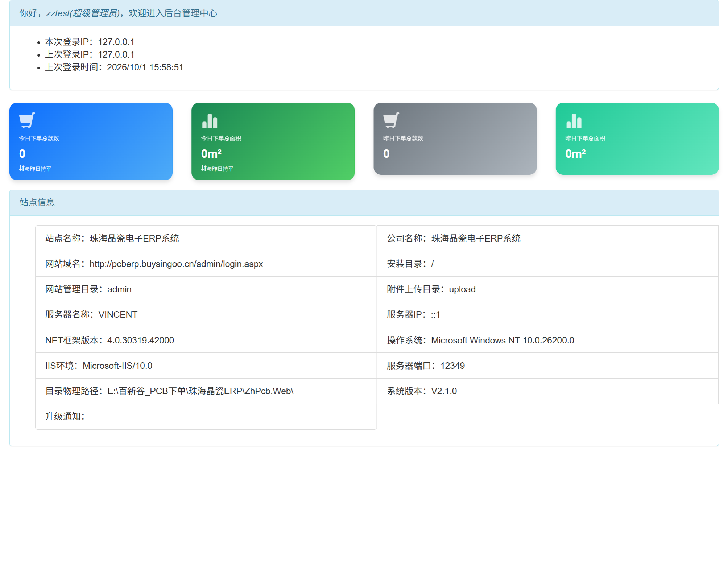This screenshot has width=728, height=561.
Task: Click the 站点信息 panel heading
Action: [364, 202]
